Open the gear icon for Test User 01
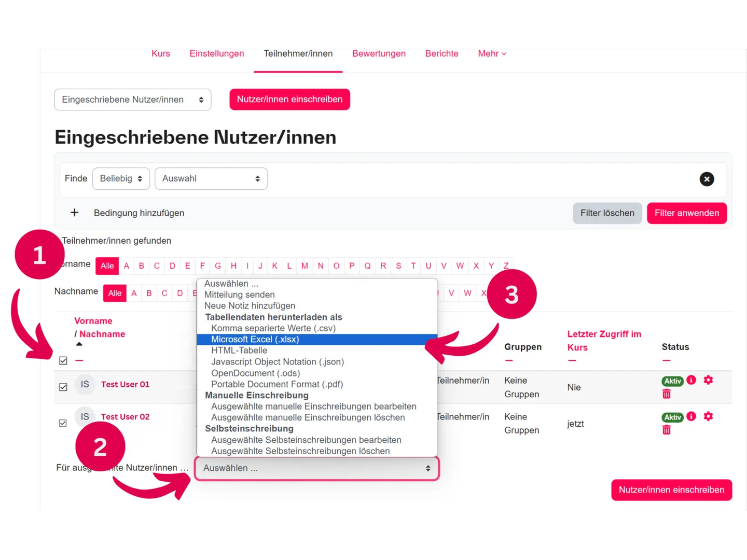747x560 pixels. tap(708, 380)
